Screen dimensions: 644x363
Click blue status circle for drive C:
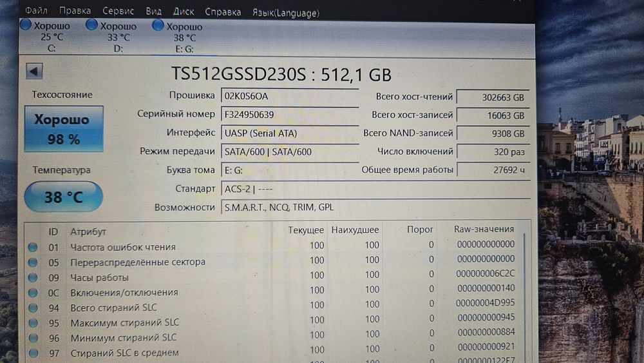[x=26, y=25]
